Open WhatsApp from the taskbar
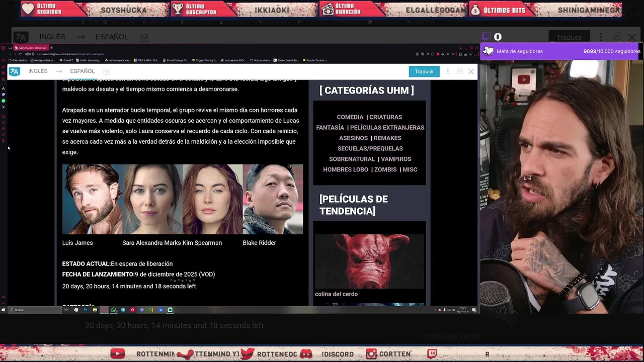 click(x=114, y=310)
